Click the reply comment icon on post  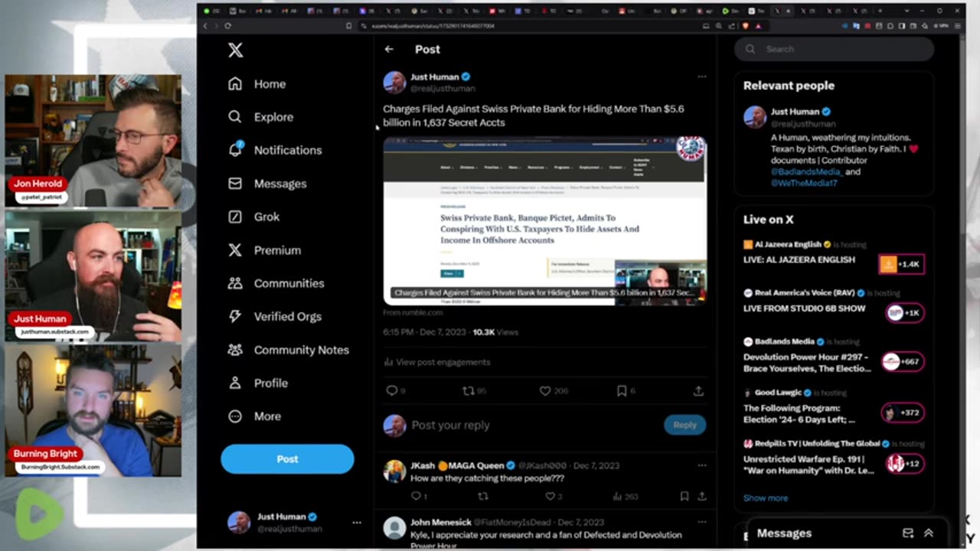pos(392,390)
